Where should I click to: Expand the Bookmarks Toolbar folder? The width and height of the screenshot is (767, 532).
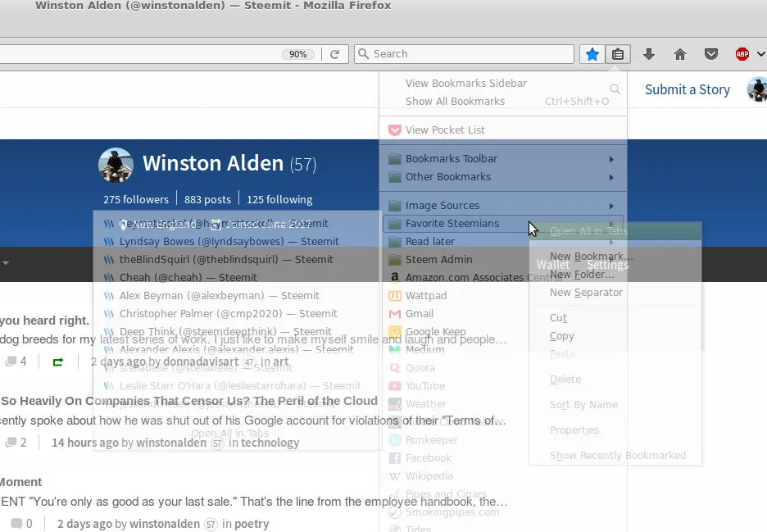point(503,159)
